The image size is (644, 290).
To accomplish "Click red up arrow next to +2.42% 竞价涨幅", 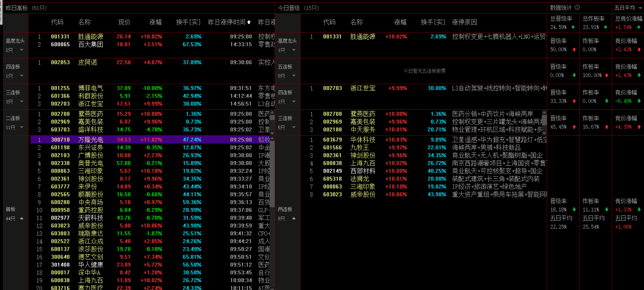I will point(639,50).
